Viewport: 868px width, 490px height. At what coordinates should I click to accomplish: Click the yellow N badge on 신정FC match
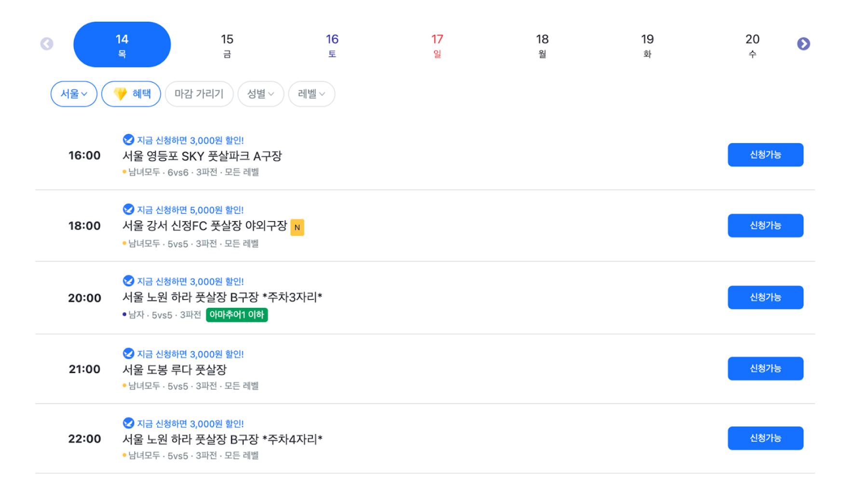297,227
